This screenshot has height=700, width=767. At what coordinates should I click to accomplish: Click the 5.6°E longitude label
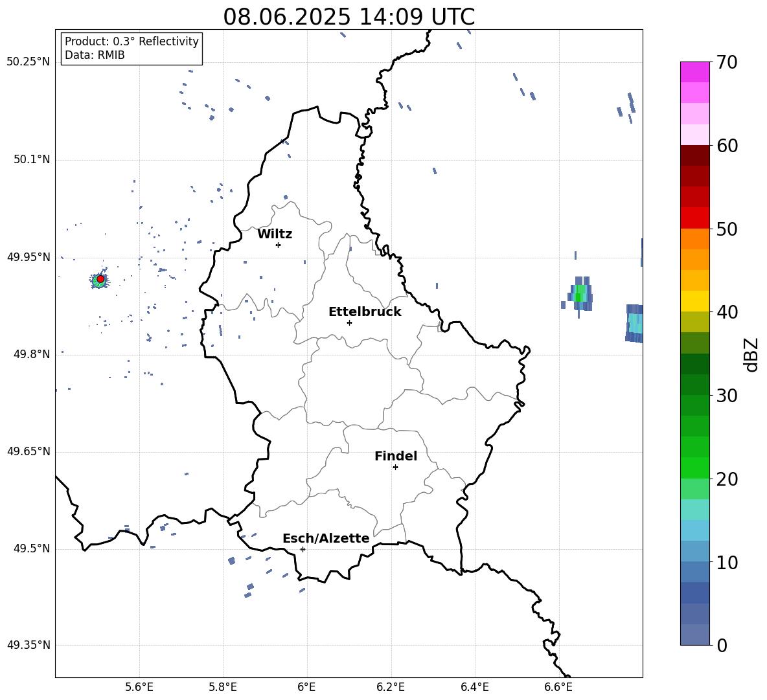139,688
